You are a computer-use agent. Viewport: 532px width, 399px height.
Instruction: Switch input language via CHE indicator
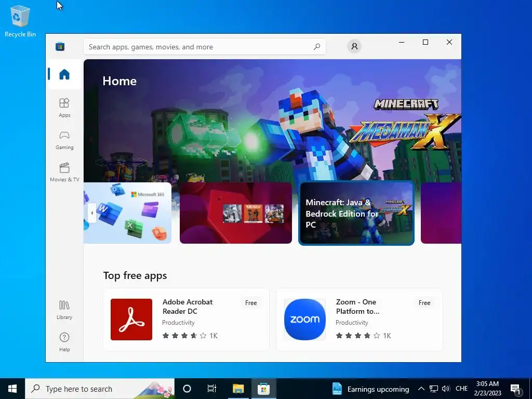461,389
